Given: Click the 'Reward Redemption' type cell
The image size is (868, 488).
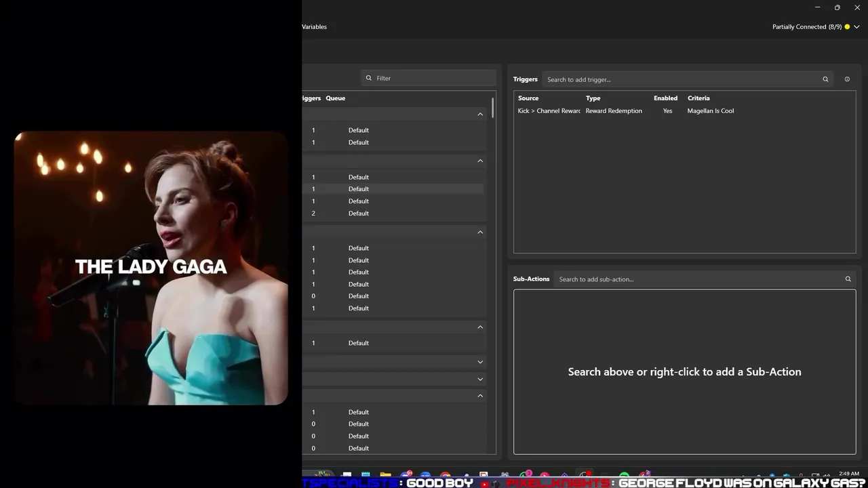Looking at the screenshot, I should coord(614,111).
